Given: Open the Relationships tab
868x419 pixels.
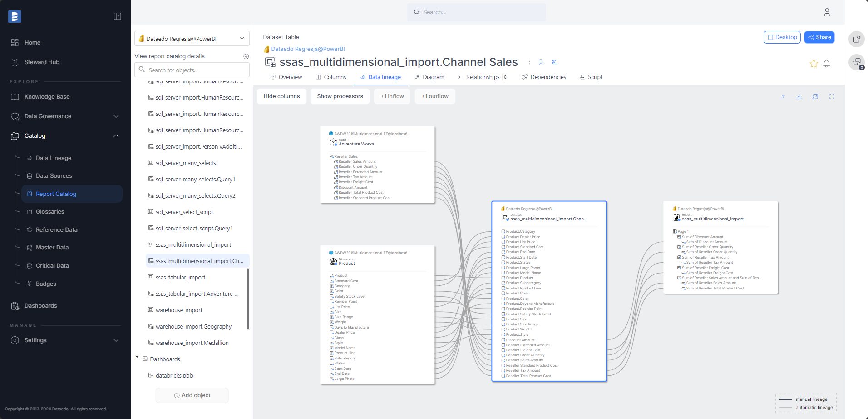Looking at the screenshot, I should coord(483,77).
